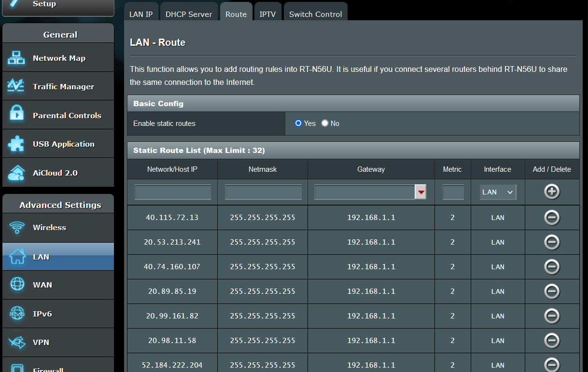588x372 pixels.
Task: Click the IPv6 globe icon
Action: click(17, 314)
